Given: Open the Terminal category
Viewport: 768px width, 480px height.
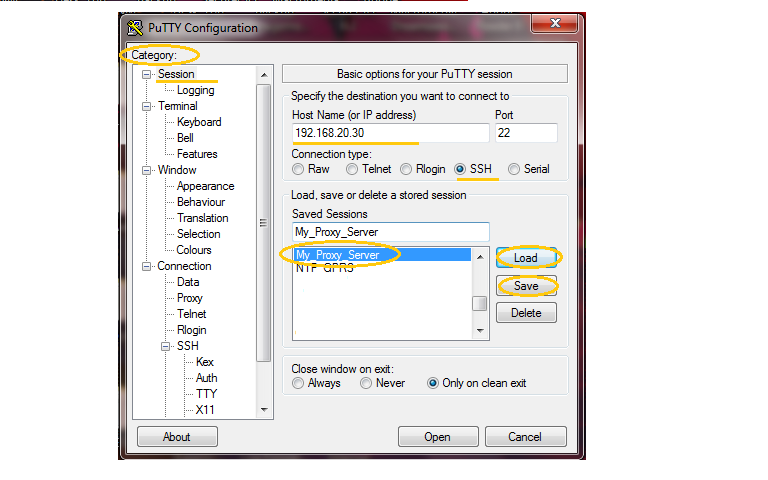Looking at the screenshot, I should click(x=177, y=106).
